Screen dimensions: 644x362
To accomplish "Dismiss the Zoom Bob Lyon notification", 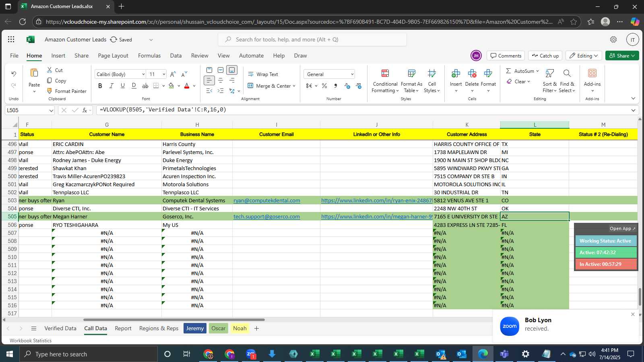I will [x=633, y=315].
